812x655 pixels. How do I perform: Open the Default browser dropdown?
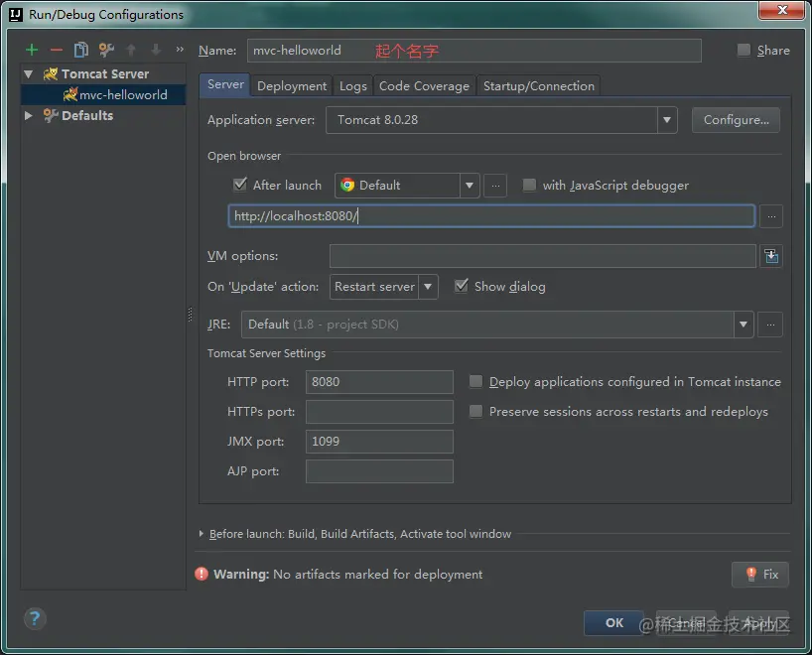(407, 186)
